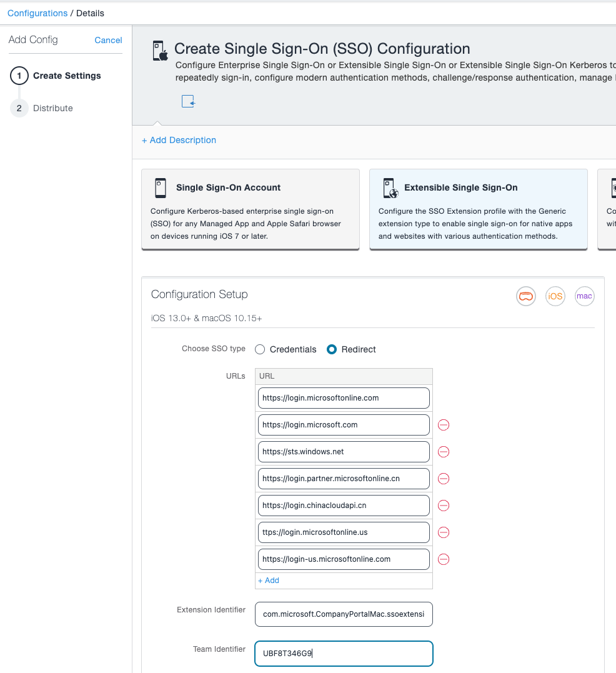Select the Credentials SSO type
Screen dimensions: 616x673
259,349
